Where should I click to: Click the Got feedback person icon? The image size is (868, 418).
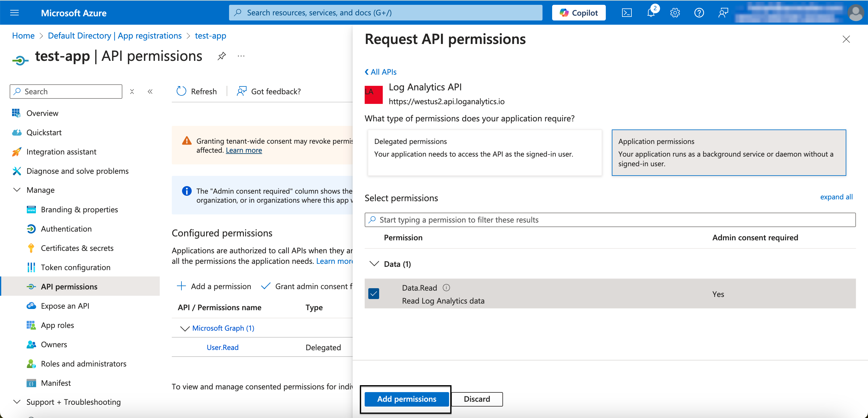pos(242,91)
